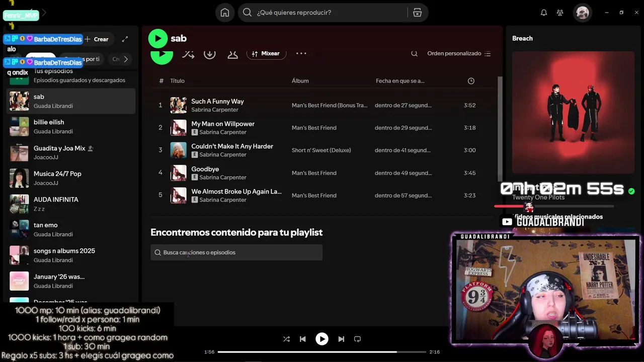Click the Crear button in library

pos(97,39)
